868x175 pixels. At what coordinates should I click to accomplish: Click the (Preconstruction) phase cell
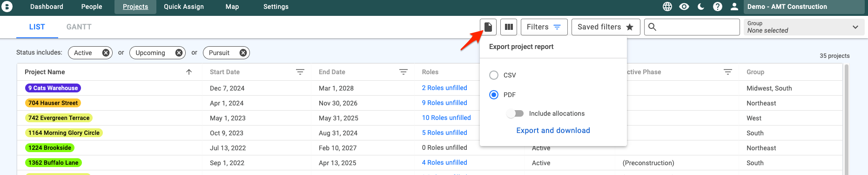pyautogui.click(x=648, y=163)
